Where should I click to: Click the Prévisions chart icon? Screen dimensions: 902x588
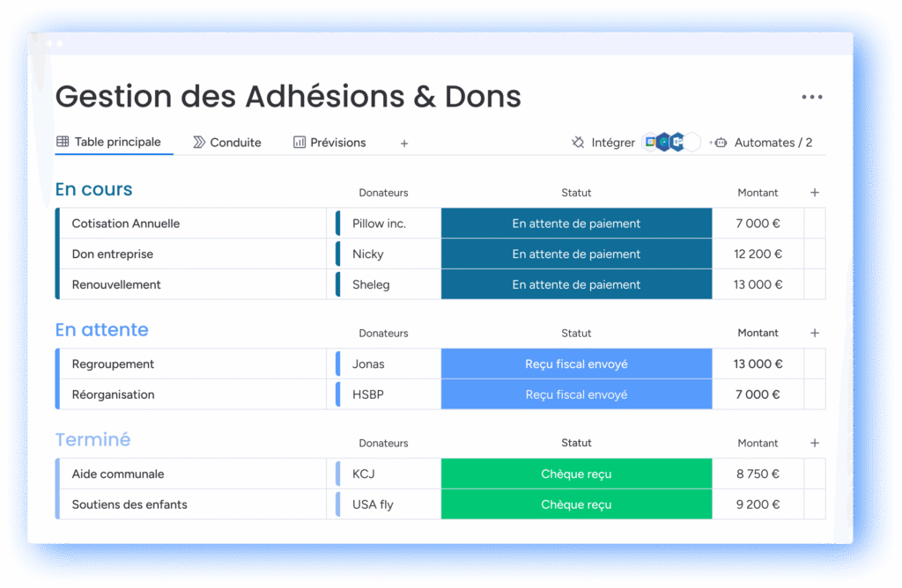click(x=299, y=142)
